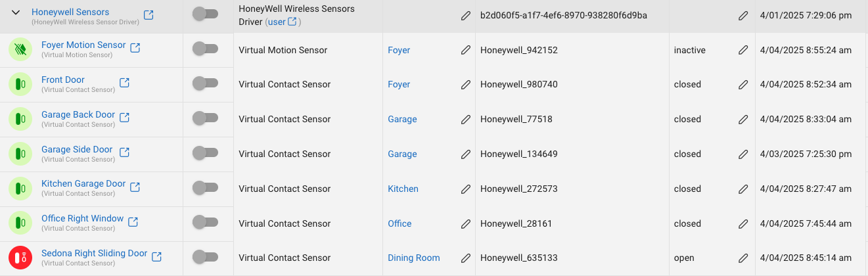Open the Kitchen Garage Door device link
The image size is (868, 276).
pos(83,184)
